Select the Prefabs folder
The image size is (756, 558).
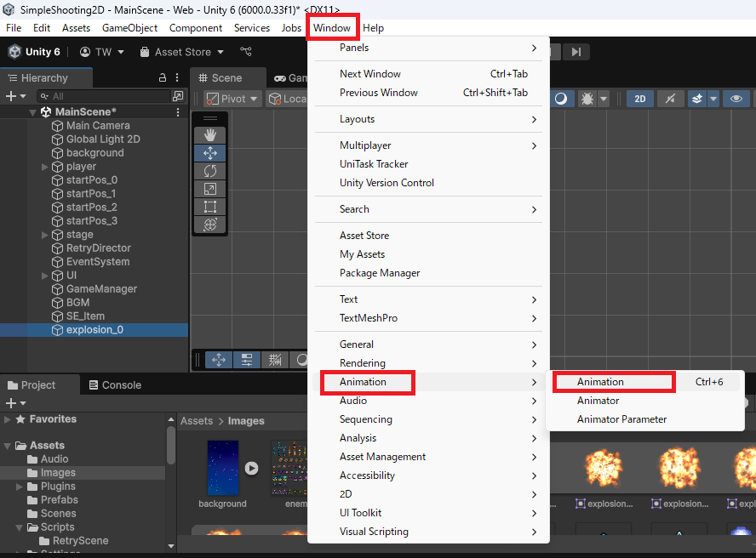83,499
